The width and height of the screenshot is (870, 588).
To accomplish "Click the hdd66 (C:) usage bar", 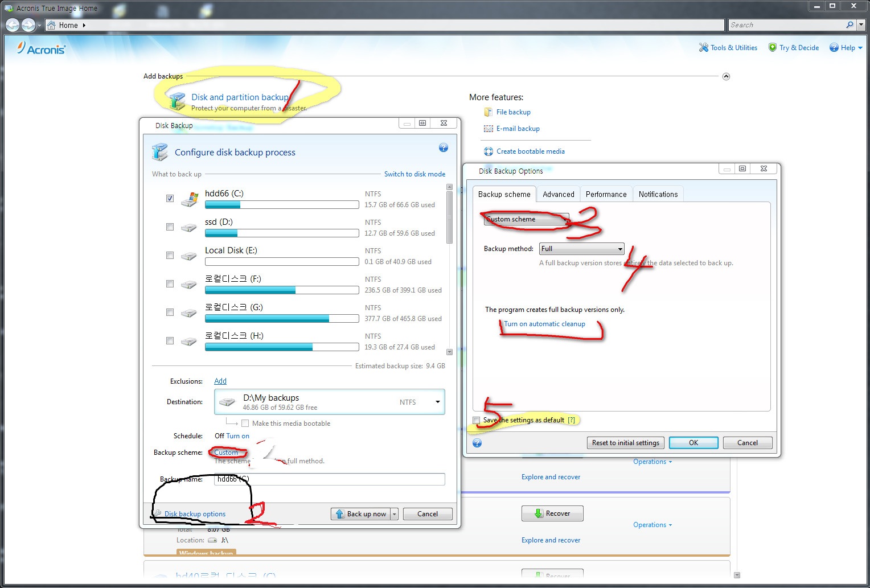I will tap(282, 205).
